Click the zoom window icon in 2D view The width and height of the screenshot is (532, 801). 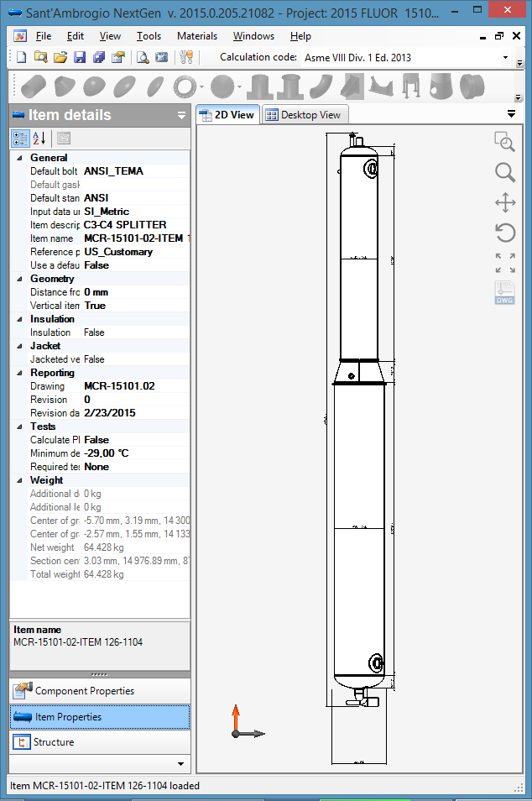click(504, 142)
